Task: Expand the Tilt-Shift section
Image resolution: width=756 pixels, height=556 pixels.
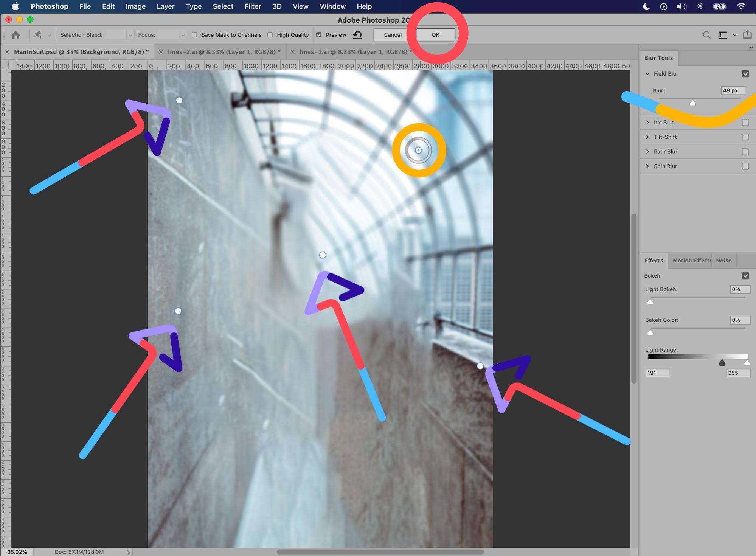Action: (647, 137)
